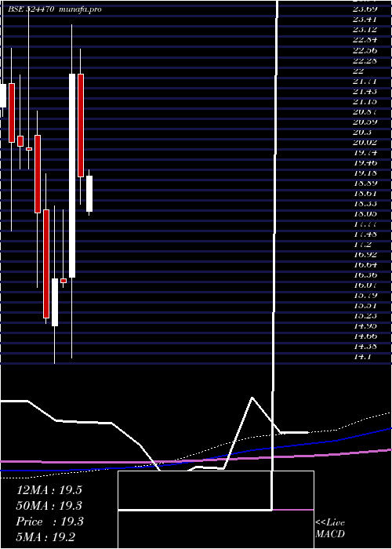Image resolution: width=392 pixels, height=549 pixels.
Task: Click the 18.05 price level label
Action: click(x=365, y=213)
